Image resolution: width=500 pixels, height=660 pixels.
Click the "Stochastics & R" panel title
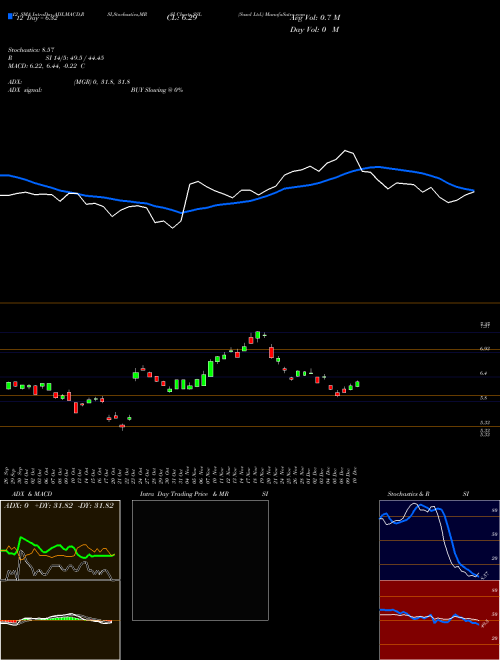pos(408,494)
